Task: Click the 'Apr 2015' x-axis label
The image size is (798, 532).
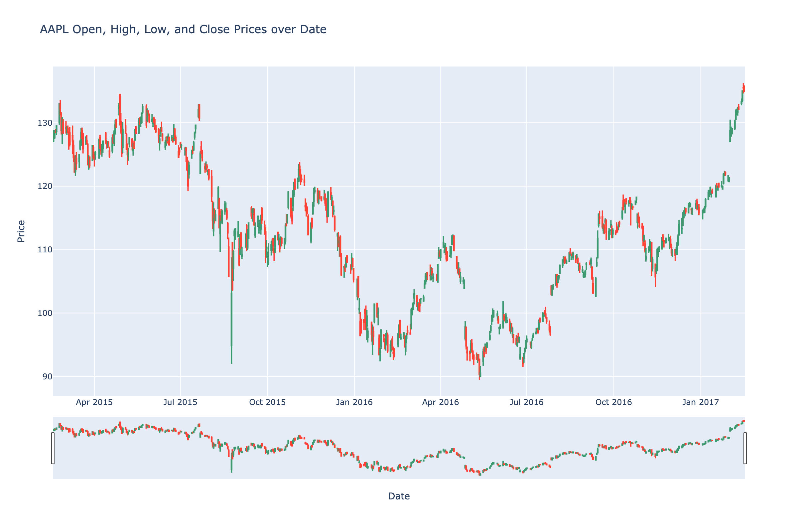Action: [94, 402]
